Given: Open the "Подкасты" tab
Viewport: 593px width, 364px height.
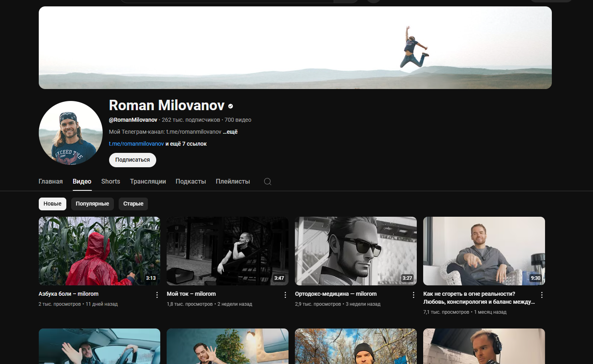Looking at the screenshot, I should (191, 182).
